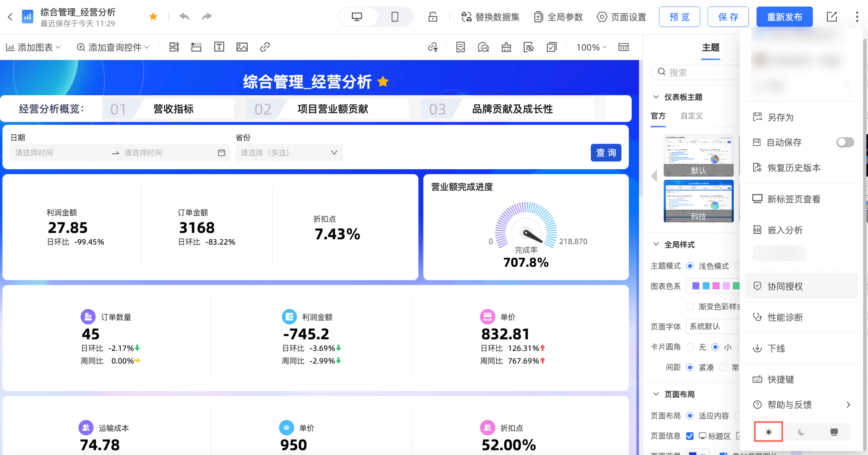Collapse the 仪表板主题 section
Viewport: 868px width, 455px height.
click(x=656, y=97)
